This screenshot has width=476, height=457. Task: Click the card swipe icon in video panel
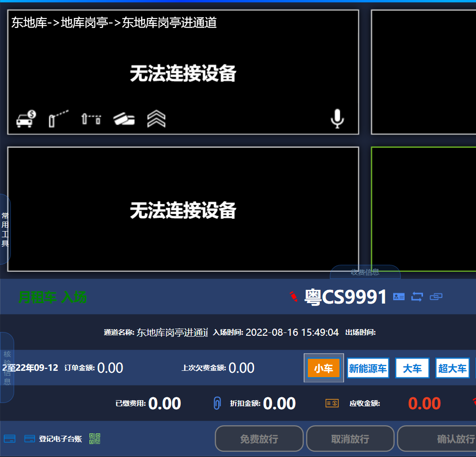124,119
